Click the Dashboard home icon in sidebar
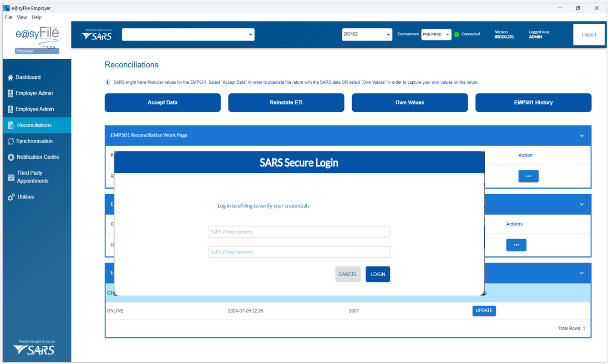The height and width of the screenshot is (364, 608). [10, 77]
